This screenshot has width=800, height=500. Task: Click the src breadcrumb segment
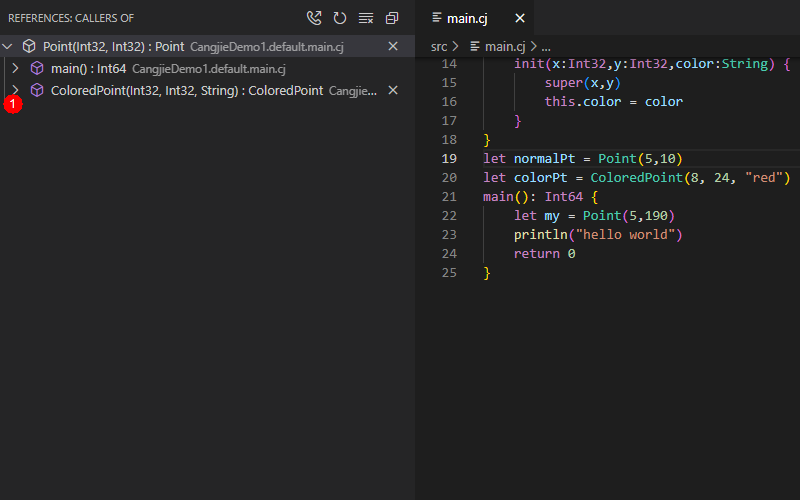(x=439, y=46)
